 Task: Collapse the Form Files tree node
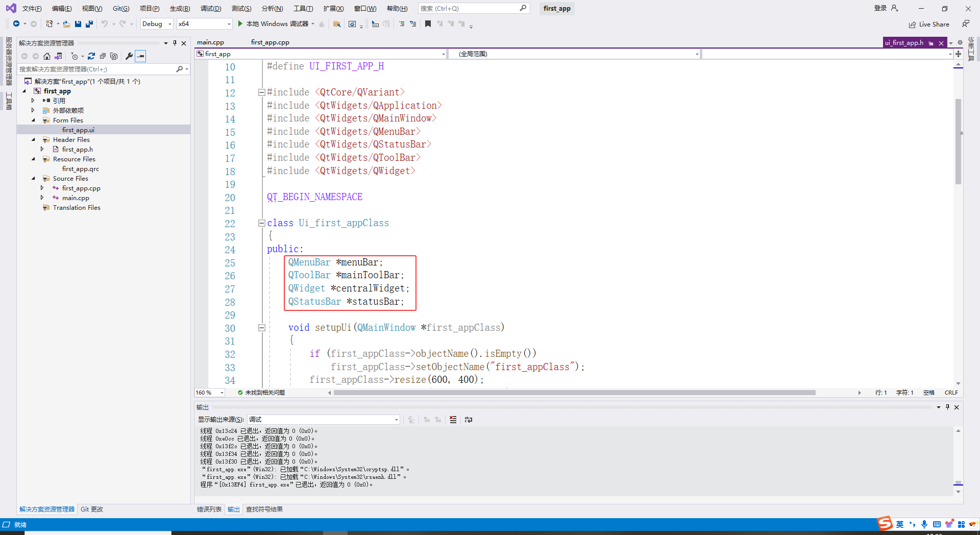pos(34,120)
